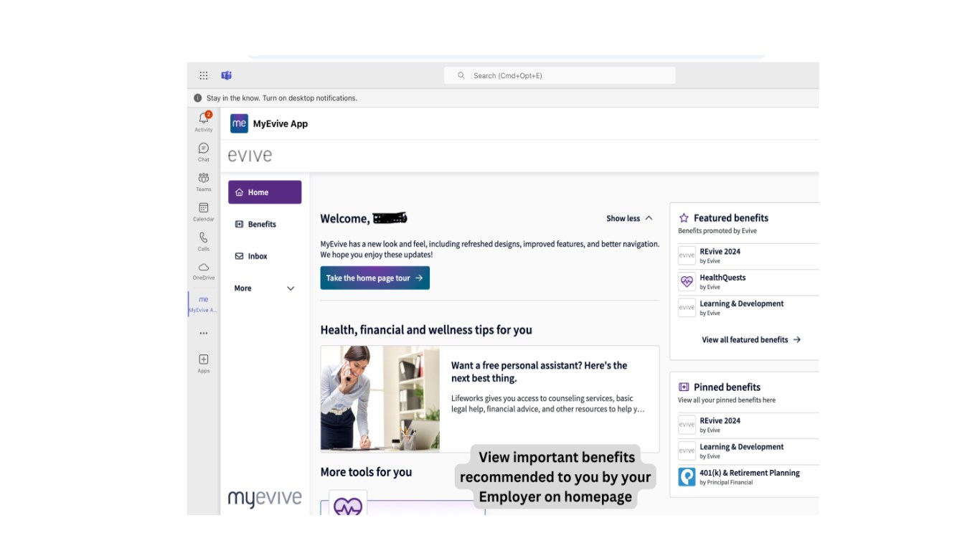Open Calls in the Teams sidebar

pyautogui.click(x=204, y=241)
